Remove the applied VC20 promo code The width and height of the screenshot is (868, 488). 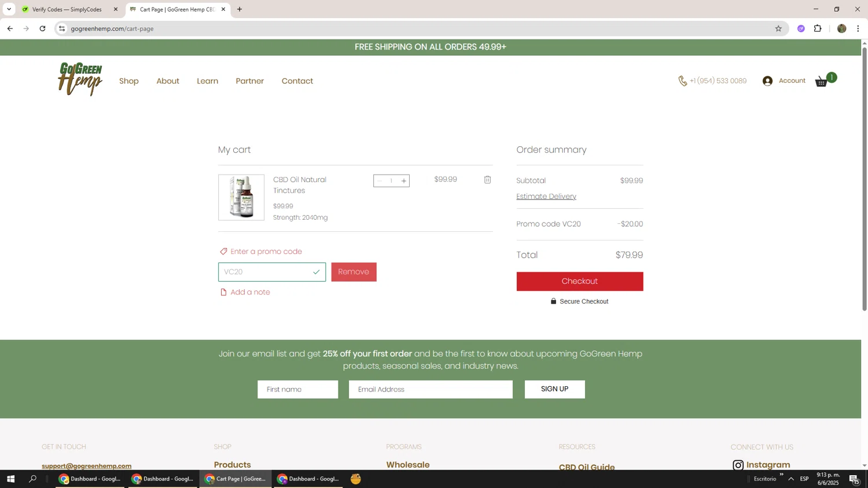click(x=354, y=272)
